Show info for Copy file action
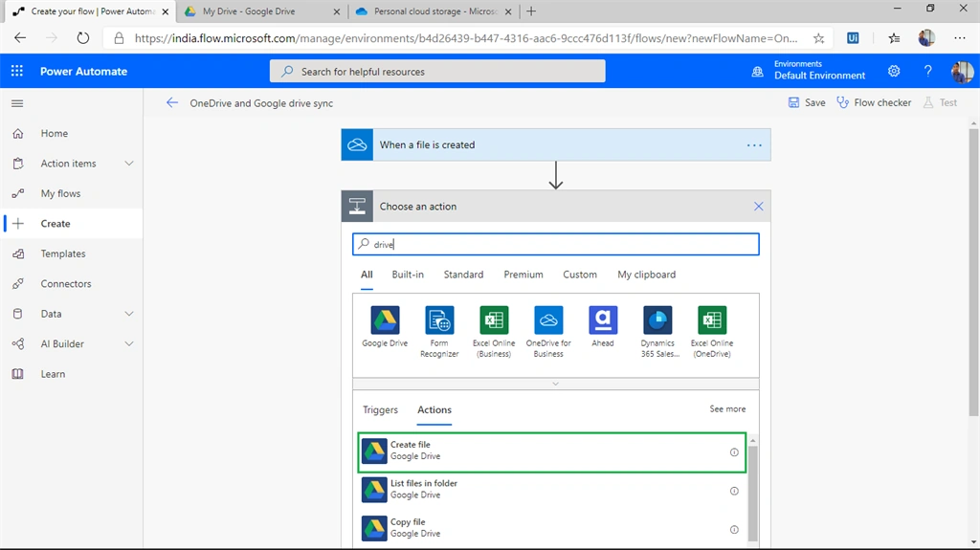This screenshot has height=550, width=980. [734, 529]
